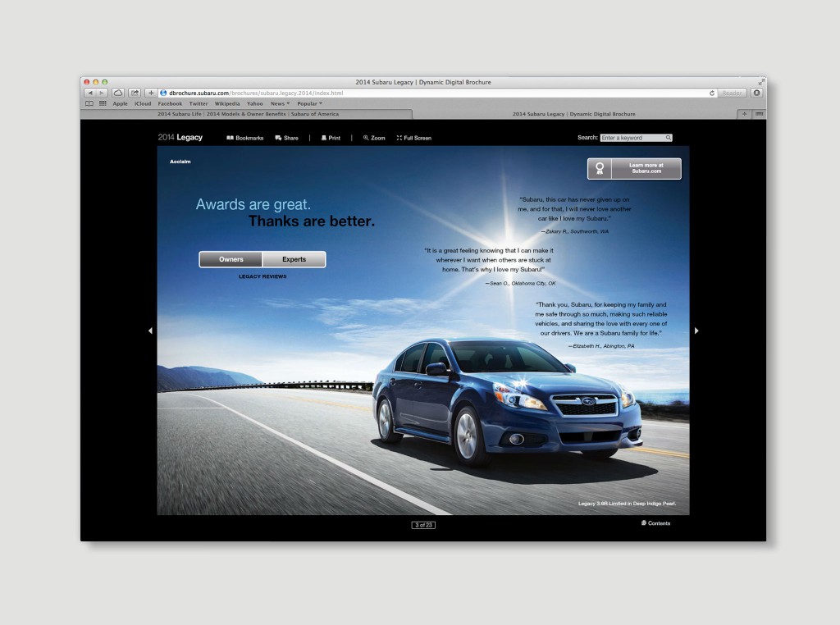Click the Acclaim section label
The height and width of the screenshot is (625, 840).
pos(180,162)
